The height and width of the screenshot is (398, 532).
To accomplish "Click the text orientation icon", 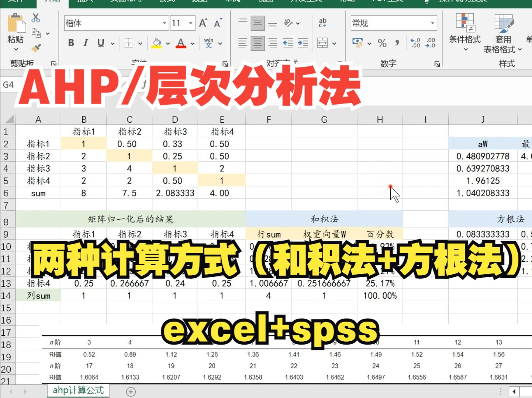I will [x=288, y=23].
